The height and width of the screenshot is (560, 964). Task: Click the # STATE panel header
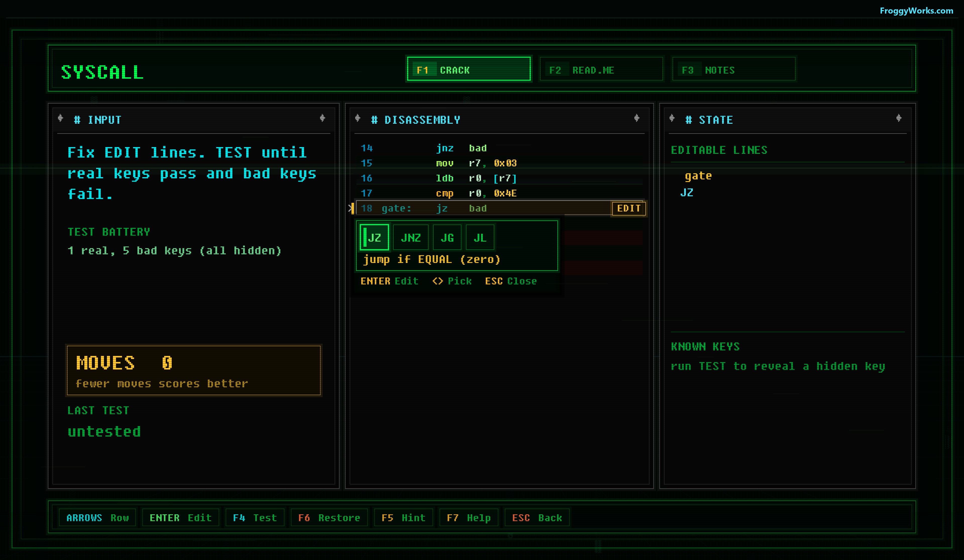pyautogui.click(x=709, y=120)
